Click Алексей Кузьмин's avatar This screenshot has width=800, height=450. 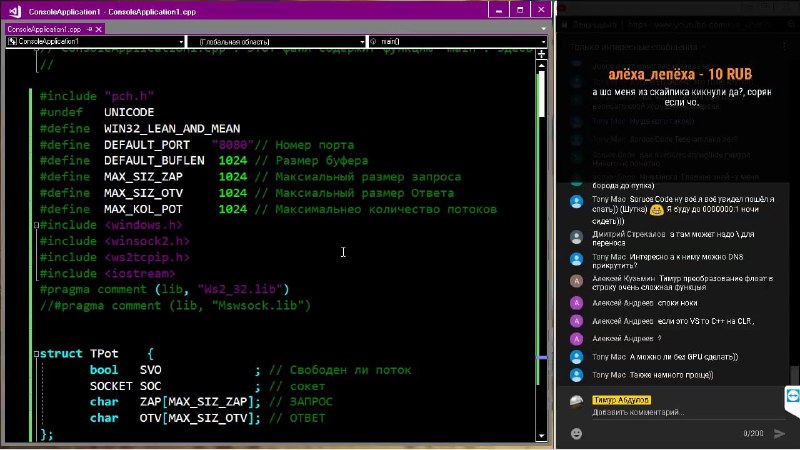click(577, 281)
